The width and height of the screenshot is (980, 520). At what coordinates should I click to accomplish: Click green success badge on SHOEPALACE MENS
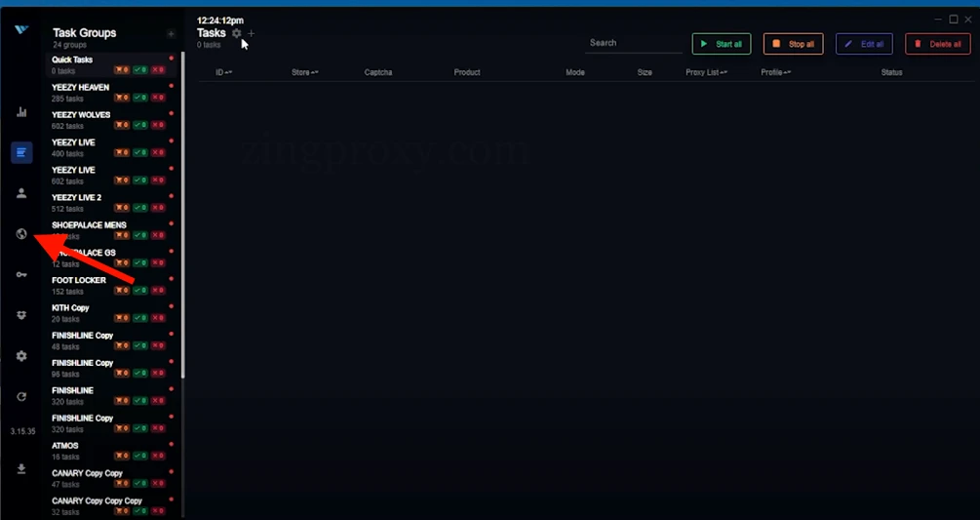pos(140,235)
